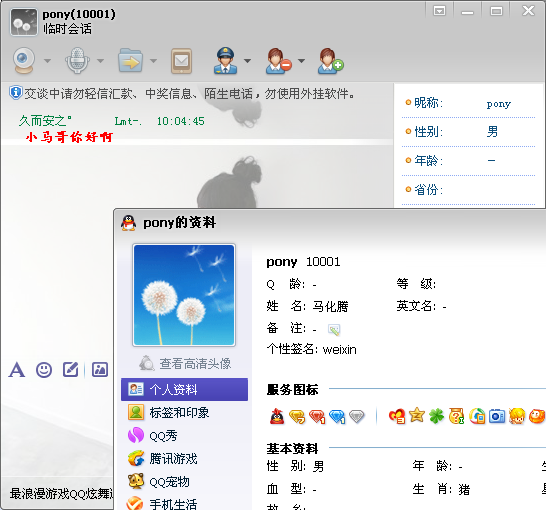Viewport: 546px width, 510px height.
Task: Click the 基本资料 section heading
Action: [x=292, y=449]
